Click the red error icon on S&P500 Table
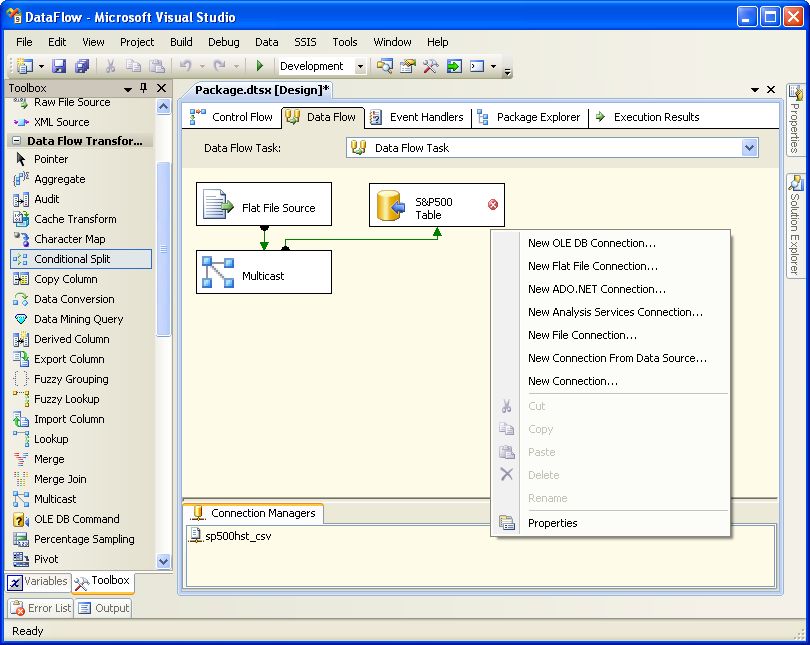The height and width of the screenshot is (645, 810). pos(493,205)
